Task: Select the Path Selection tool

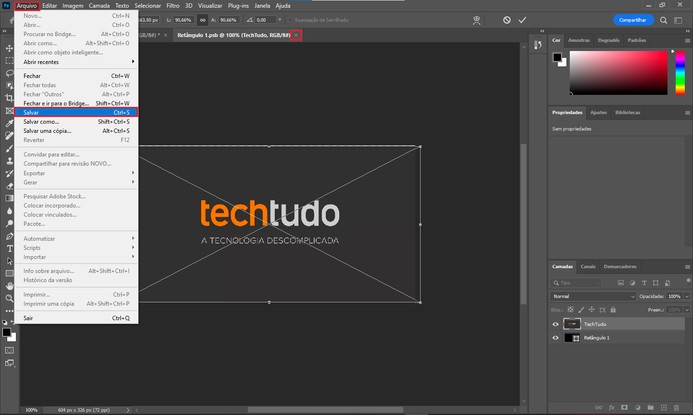Action: pos(9,261)
